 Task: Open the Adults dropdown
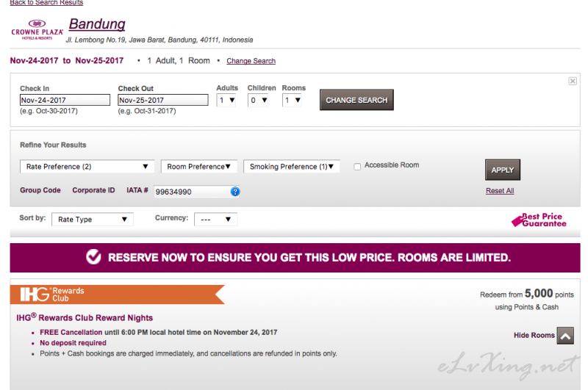226,101
